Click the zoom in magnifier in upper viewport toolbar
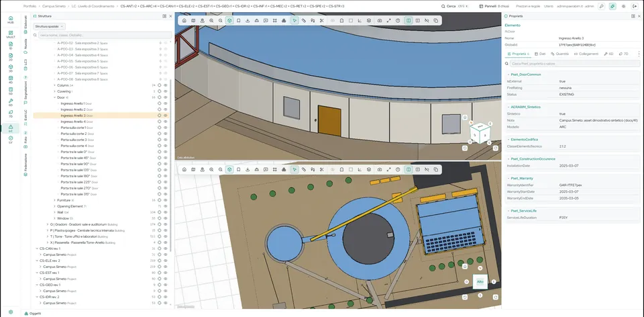This screenshot has width=644, height=317. [211, 21]
